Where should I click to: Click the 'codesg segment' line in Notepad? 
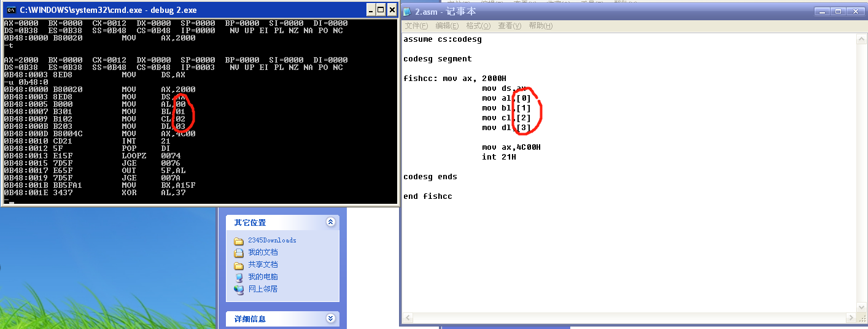pyautogui.click(x=438, y=59)
